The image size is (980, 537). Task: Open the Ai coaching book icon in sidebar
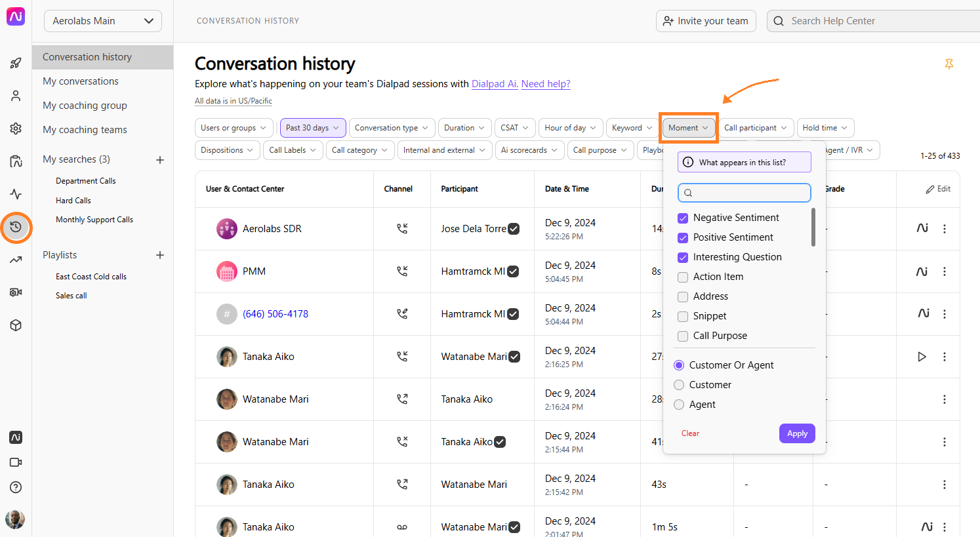tap(16, 161)
